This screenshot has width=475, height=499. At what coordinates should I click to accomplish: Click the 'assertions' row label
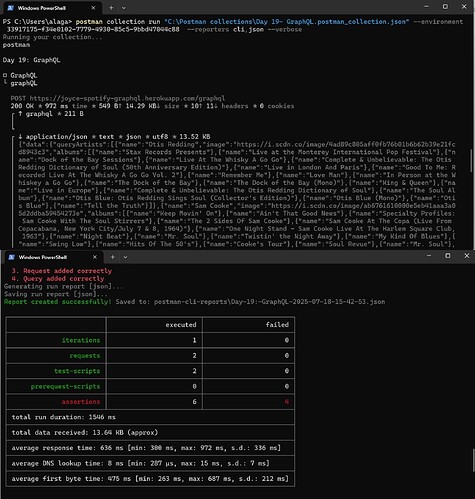[x=81, y=402]
